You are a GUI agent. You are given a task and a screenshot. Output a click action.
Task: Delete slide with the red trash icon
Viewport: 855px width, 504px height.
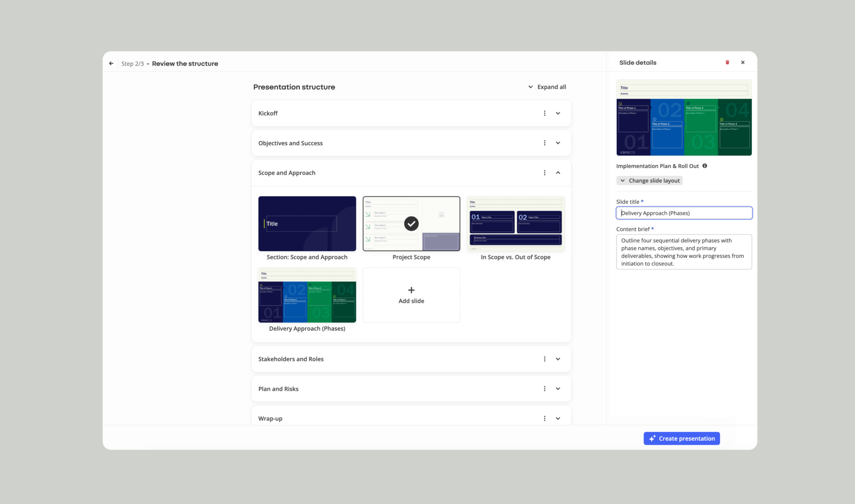(727, 63)
